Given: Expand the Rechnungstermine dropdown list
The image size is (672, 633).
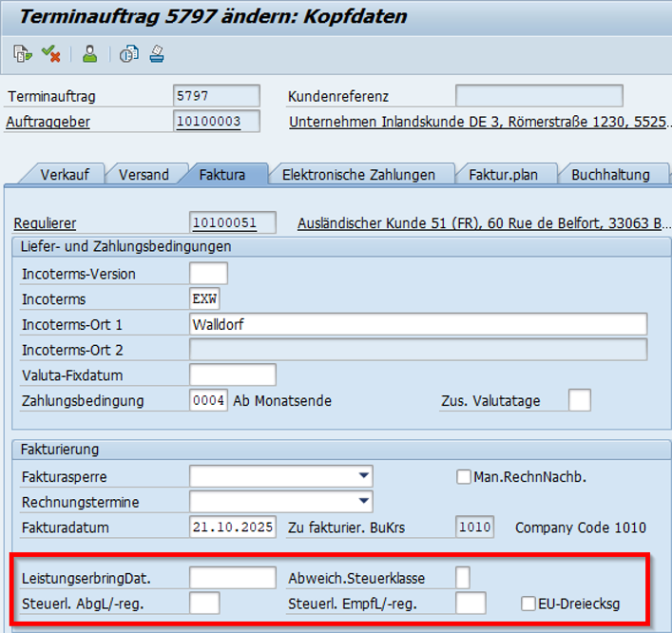Looking at the screenshot, I should [x=363, y=501].
